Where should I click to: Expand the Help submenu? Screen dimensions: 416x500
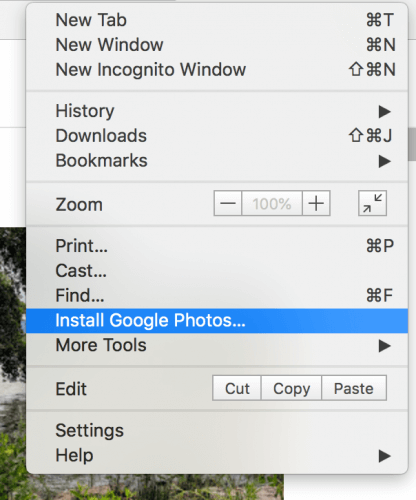click(217, 455)
